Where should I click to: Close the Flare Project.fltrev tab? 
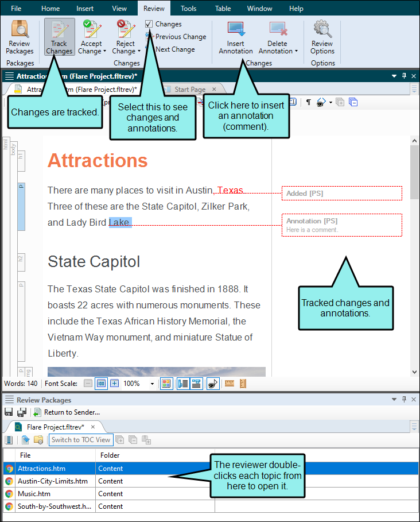93,427
